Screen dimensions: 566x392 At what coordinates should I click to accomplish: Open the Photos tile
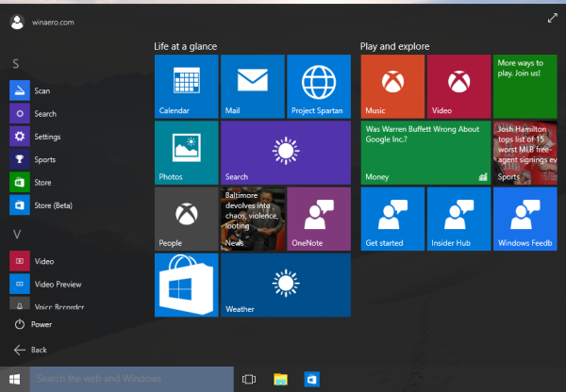click(187, 153)
